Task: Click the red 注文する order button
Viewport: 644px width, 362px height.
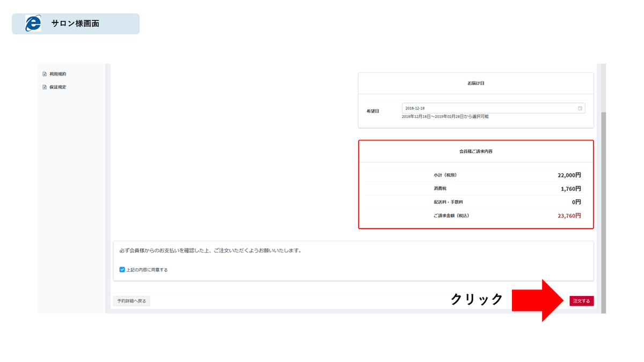Action: 582,301
